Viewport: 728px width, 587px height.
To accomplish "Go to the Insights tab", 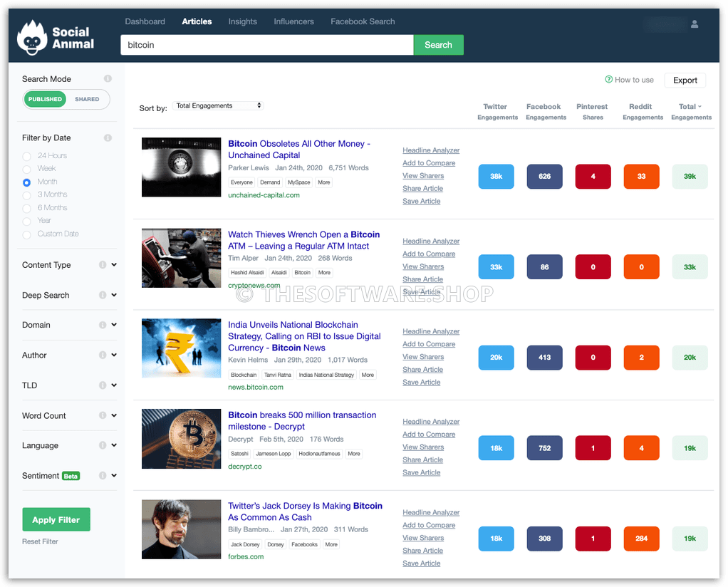I will point(242,21).
